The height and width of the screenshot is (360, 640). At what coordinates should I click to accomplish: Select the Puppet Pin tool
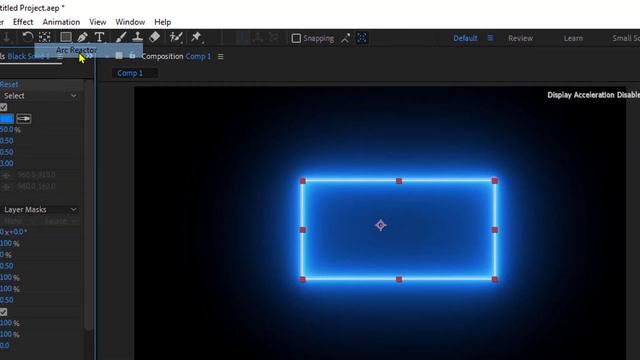pyautogui.click(x=196, y=38)
